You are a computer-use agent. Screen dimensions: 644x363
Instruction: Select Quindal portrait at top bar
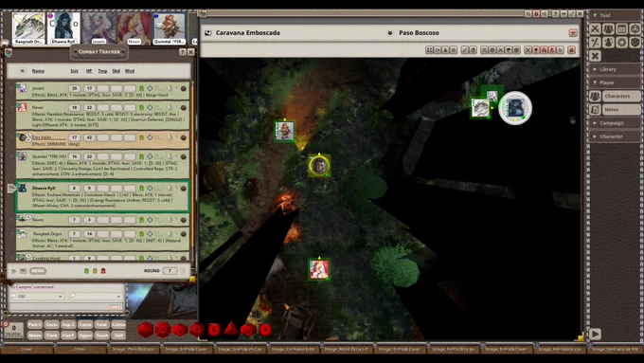pyautogui.click(x=169, y=27)
